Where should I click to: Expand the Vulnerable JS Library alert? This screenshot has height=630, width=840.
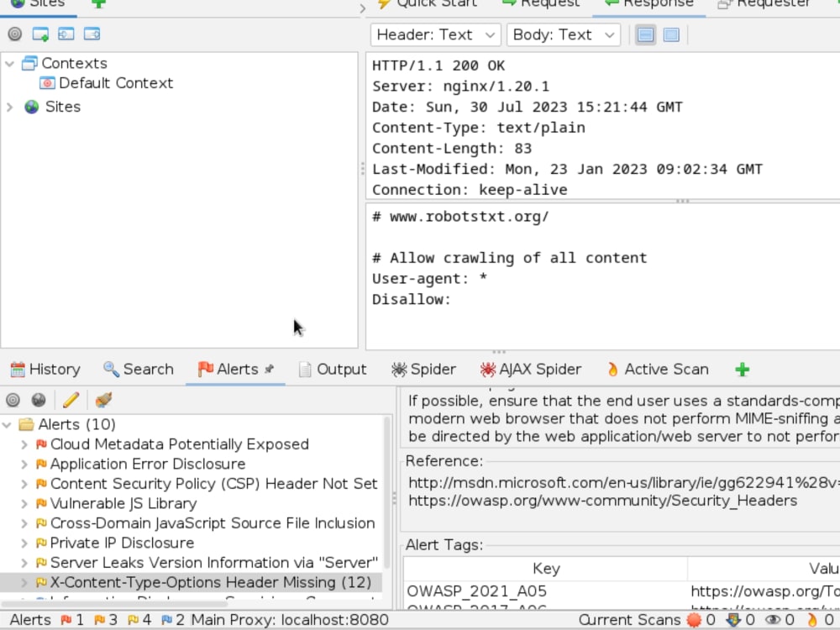click(24, 503)
